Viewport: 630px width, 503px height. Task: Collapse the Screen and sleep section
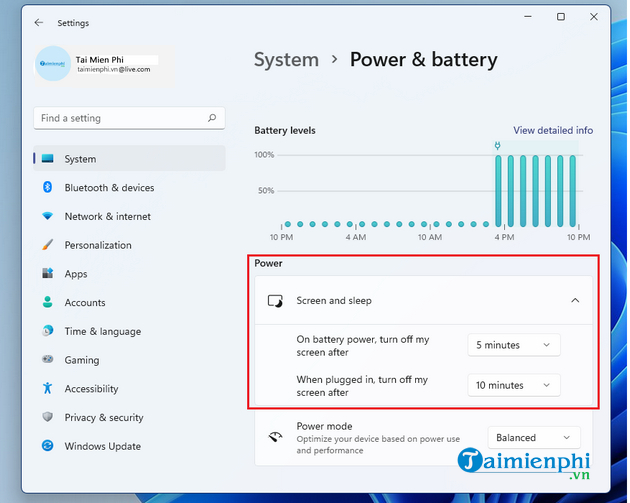pos(575,301)
